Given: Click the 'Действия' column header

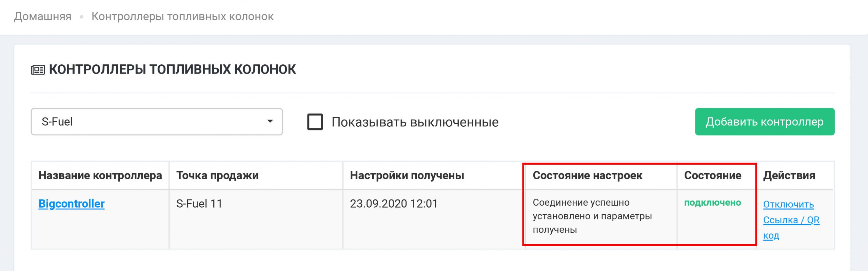Looking at the screenshot, I should (789, 175).
